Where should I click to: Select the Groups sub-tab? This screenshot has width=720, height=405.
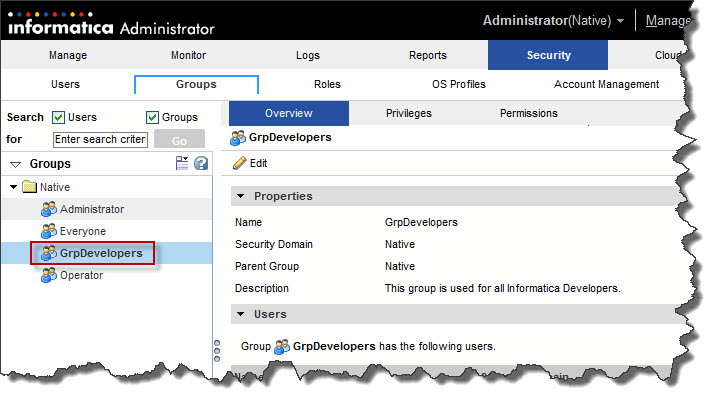pyautogui.click(x=196, y=84)
